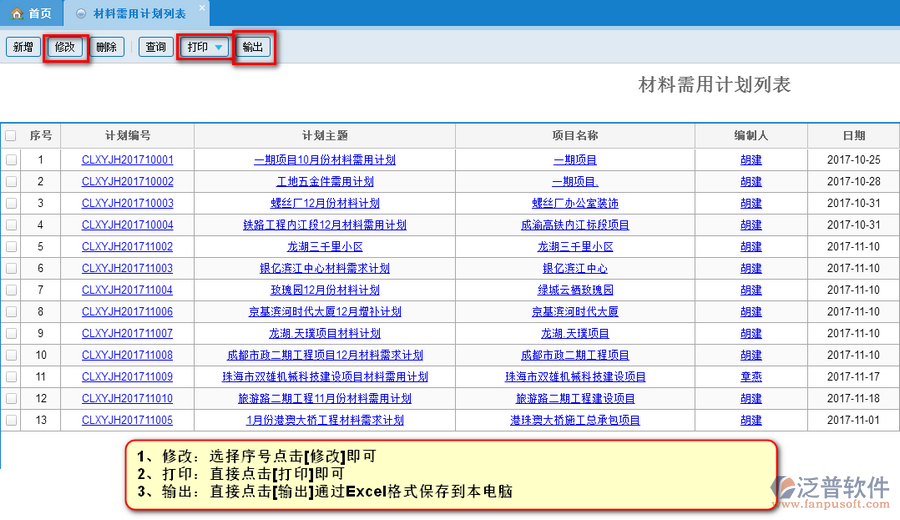The image size is (900, 520).
Task: Check the checkbox for row 6
Action: click(x=11, y=268)
